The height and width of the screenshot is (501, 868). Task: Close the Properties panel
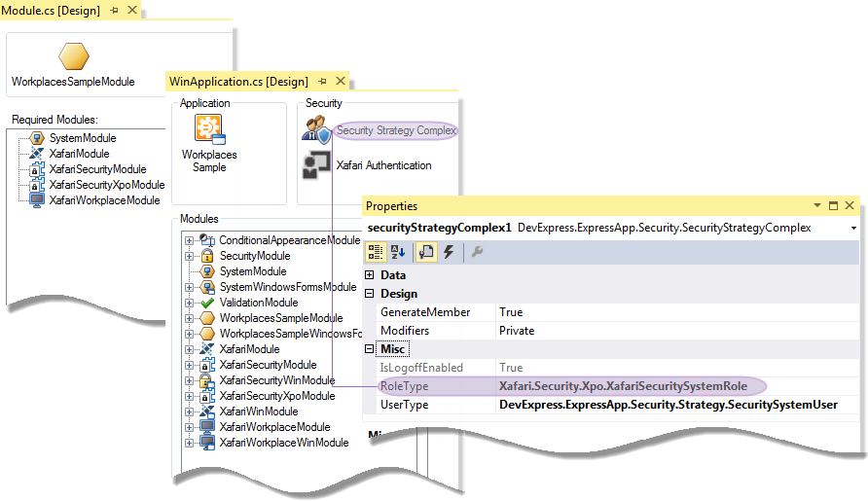[850, 205]
